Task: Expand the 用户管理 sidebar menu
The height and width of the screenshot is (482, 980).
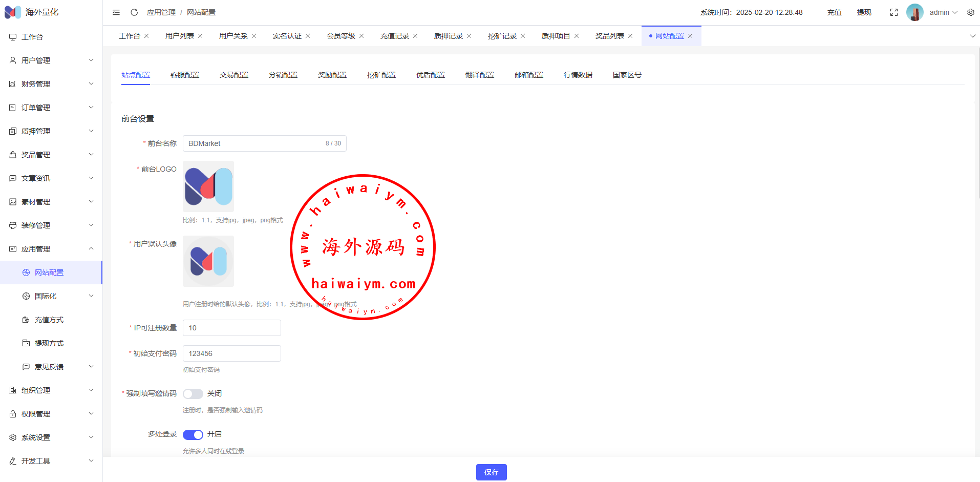Action: [x=51, y=60]
